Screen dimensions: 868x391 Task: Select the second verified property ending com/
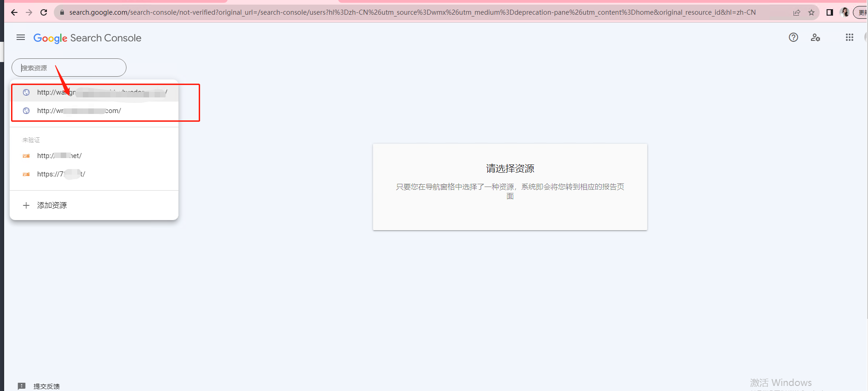(x=94, y=111)
